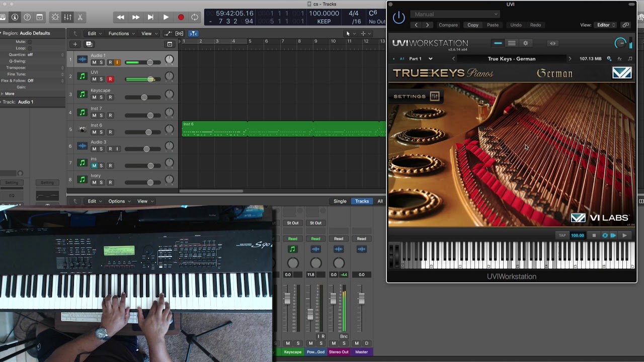The height and width of the screenshot is (362, 644).
Task: Open the secondary crosshair tool dropdown
Action: [x=365, y=34]
